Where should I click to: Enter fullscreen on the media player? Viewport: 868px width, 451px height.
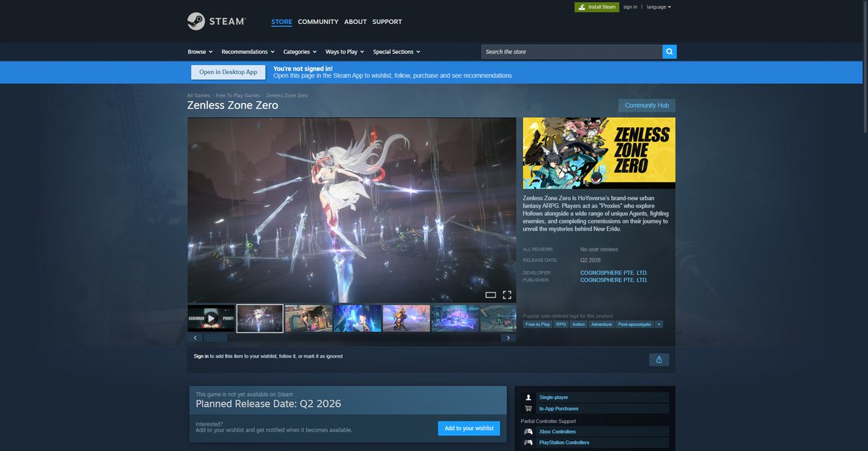pos(507,295)
